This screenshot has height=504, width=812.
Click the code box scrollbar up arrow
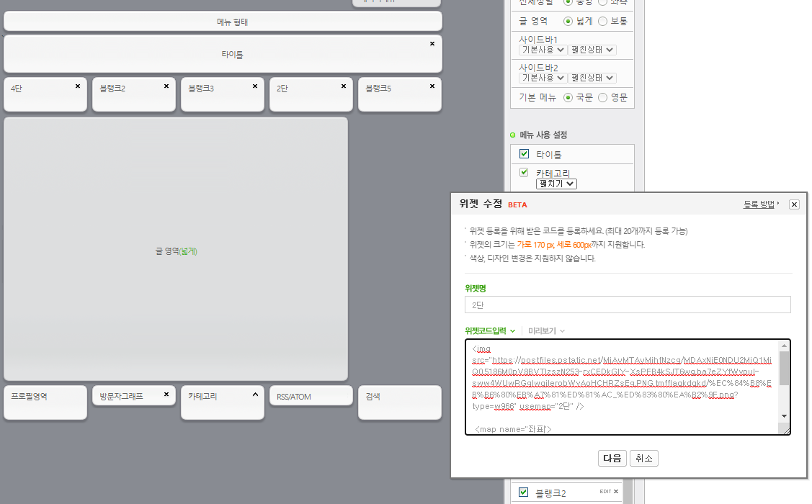784,346
